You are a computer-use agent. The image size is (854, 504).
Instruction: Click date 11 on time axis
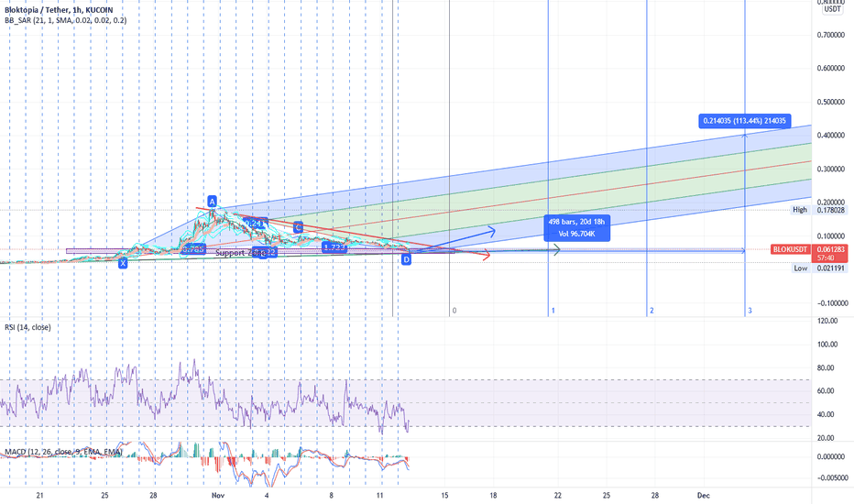379,495
